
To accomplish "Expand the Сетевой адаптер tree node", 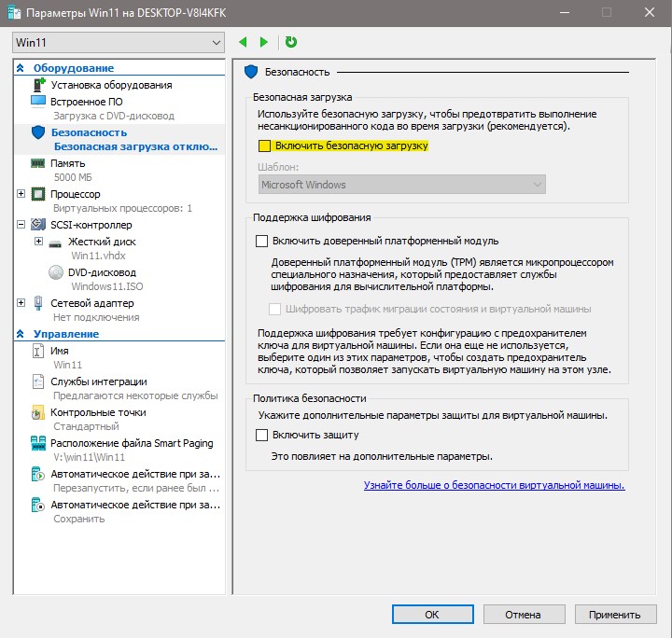I will 21,303.
